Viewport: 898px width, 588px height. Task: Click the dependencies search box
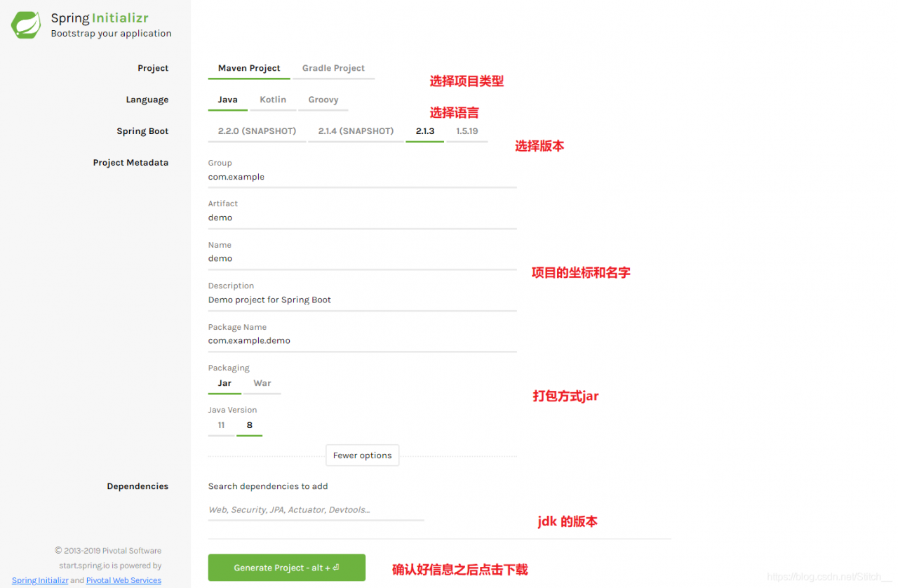pos(316,510)
